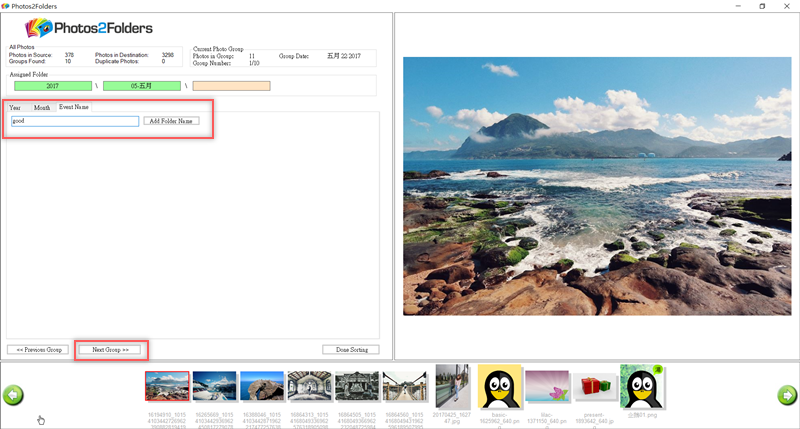
Task: Click the event name text field
Action: 74,121
